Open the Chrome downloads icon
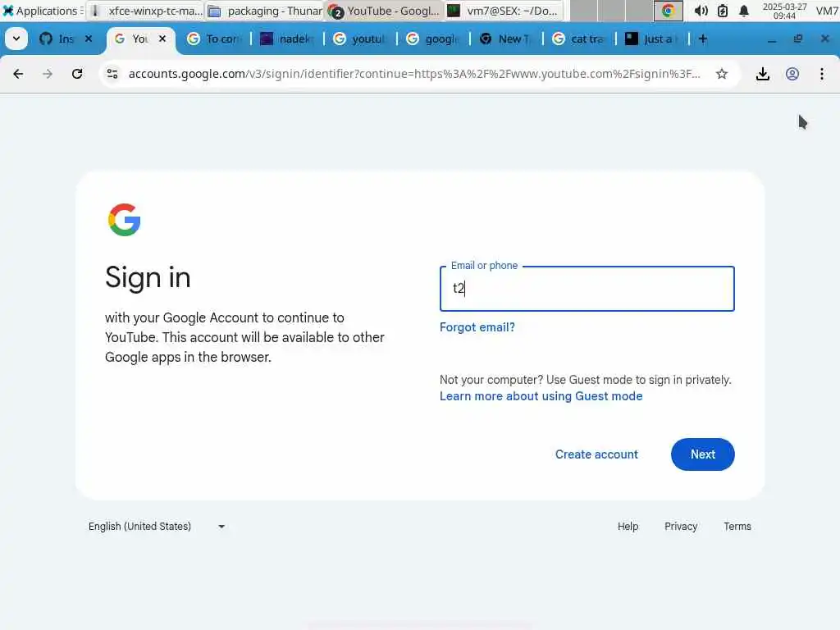Screen dimensions: 840x630 762,74
